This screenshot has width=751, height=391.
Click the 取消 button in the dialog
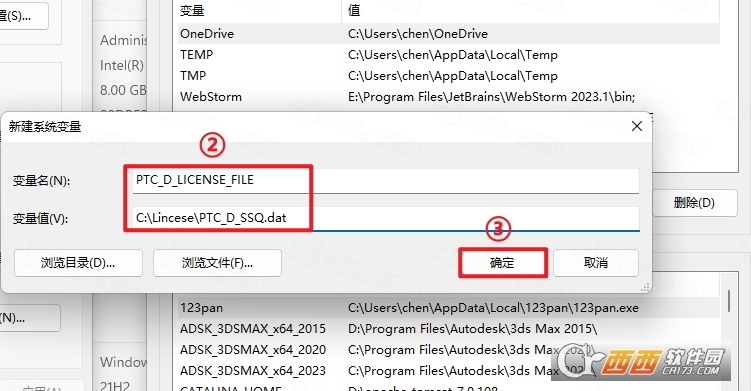tap(596, 263)
